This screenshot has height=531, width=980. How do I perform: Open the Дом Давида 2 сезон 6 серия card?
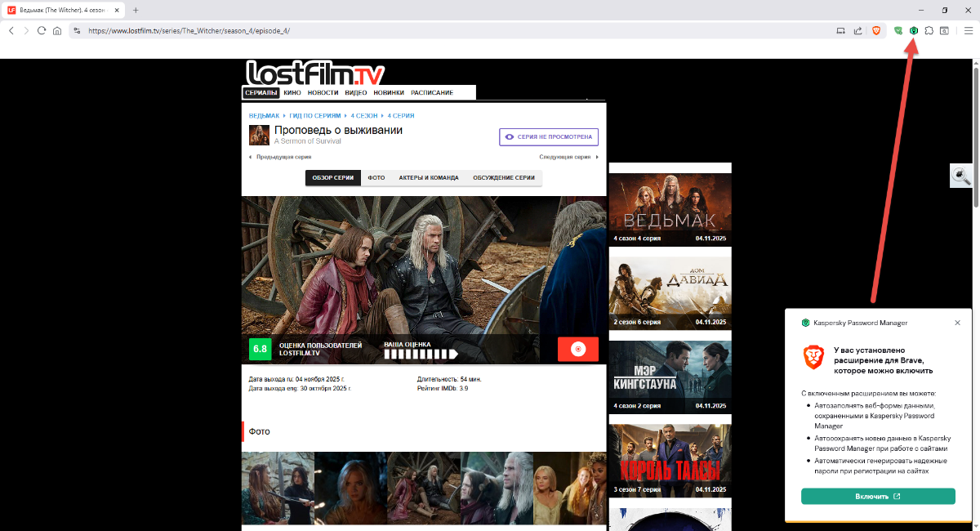[x=670, y=292]
